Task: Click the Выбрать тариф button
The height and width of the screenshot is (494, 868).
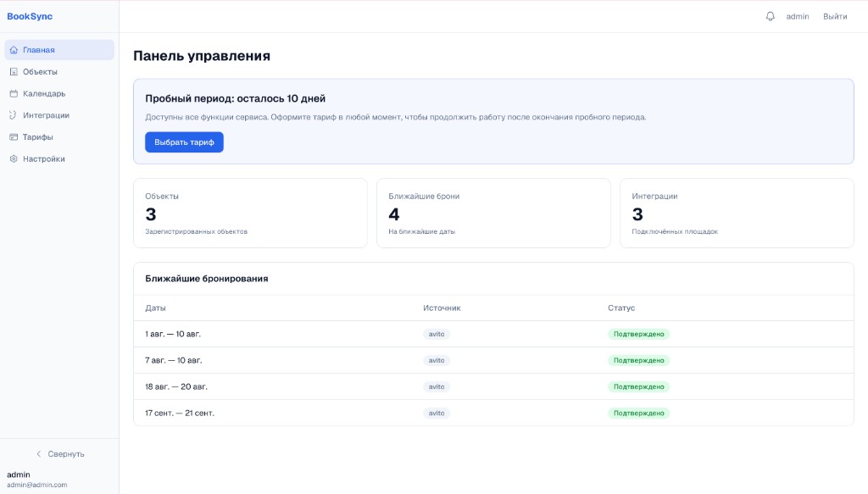Action: pyautogui.click(x=184, y=142)
